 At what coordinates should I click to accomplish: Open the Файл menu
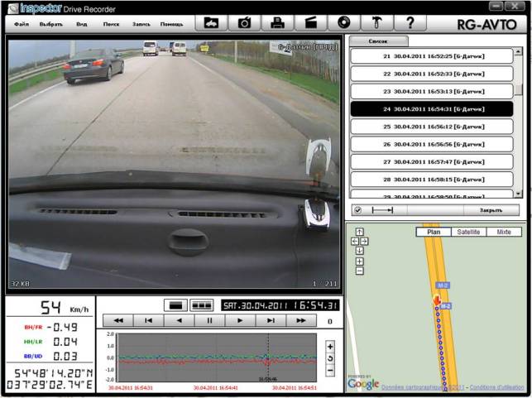tap(22, 24)
